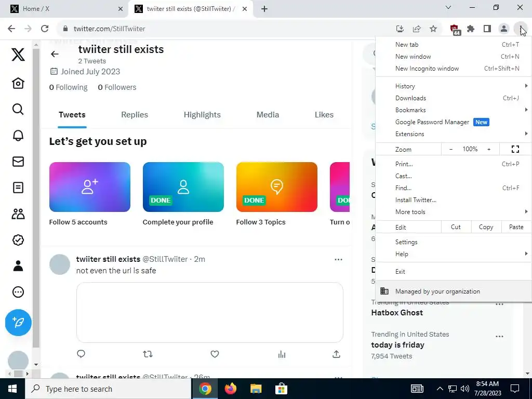532x399 pixels.
Task: Click Copy in the Edit row
Action: pyautogui.click(x=486, y=227)
